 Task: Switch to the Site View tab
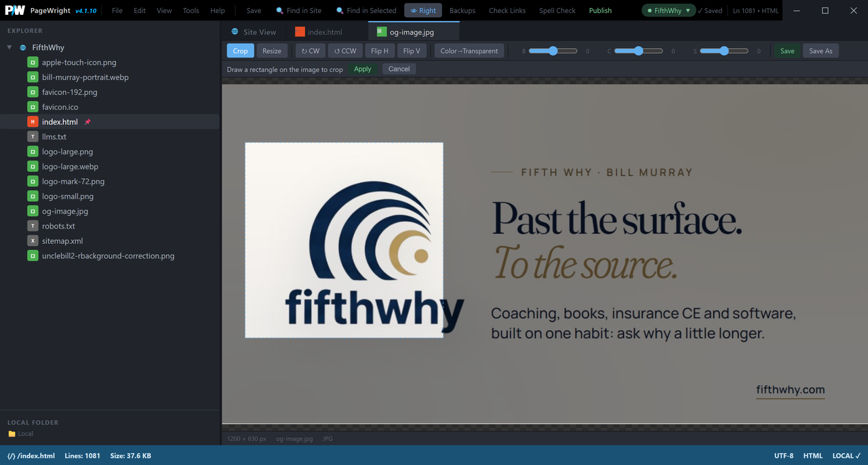(x=254, y=32)
